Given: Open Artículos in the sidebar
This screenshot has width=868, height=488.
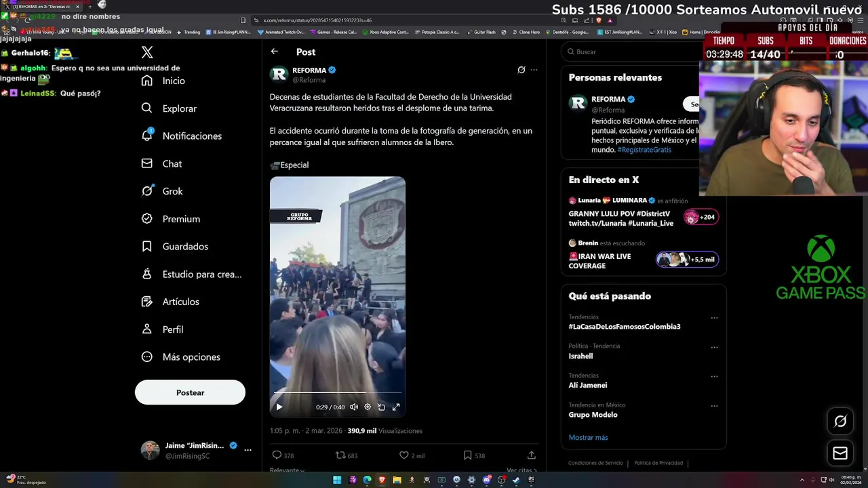Looking at the screenshot, I should click(x=170, y=302).
